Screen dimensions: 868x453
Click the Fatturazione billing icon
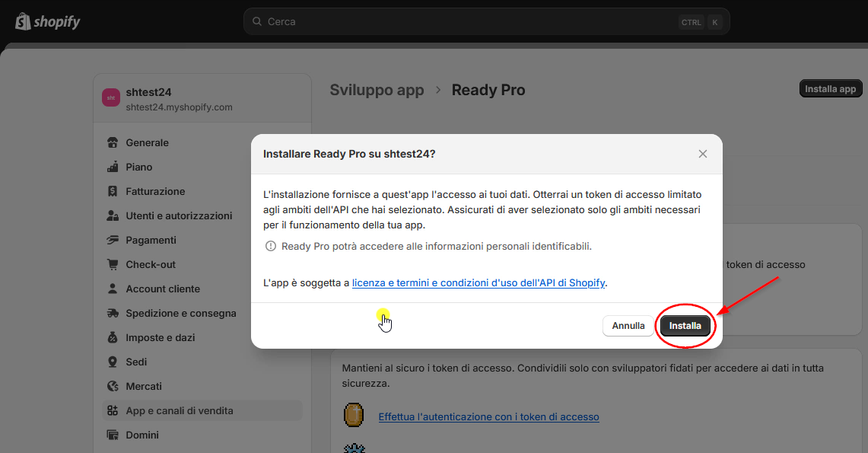coord(113,191)
